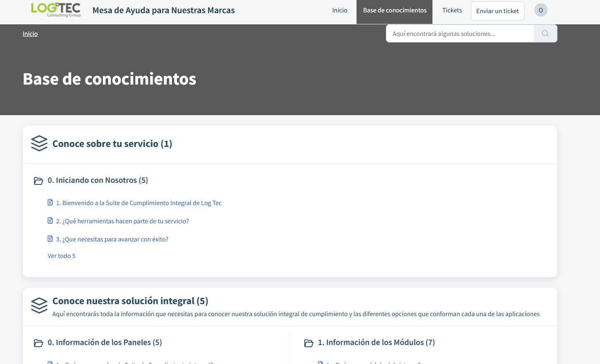
Task: Open article 3. ¿Que necesitas para avanzar con éxito?
Action: click(112, 239)
